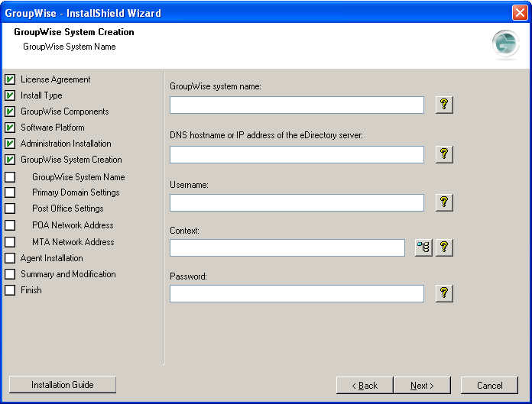Go to the Next wizard page

422,386
